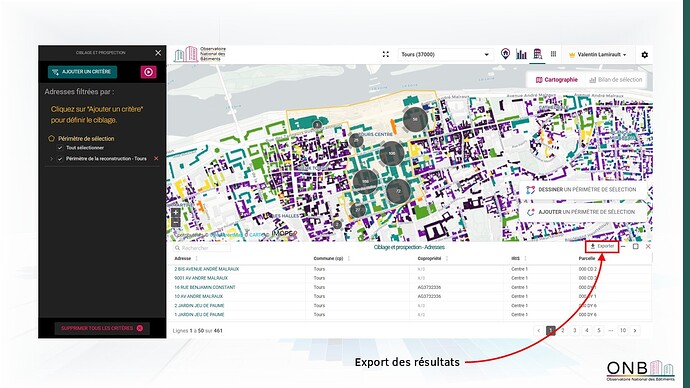Image resolution: width=690 pixels, height=388 pixels.
Task: Minimize the results table panel
Action: 623,247
